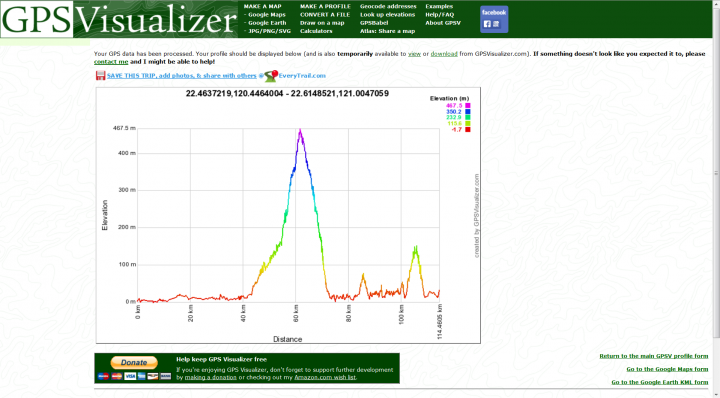This screenshot has height=398, width=720.
Task: Click the yellow Donate button
Action: tap(134, 362)
